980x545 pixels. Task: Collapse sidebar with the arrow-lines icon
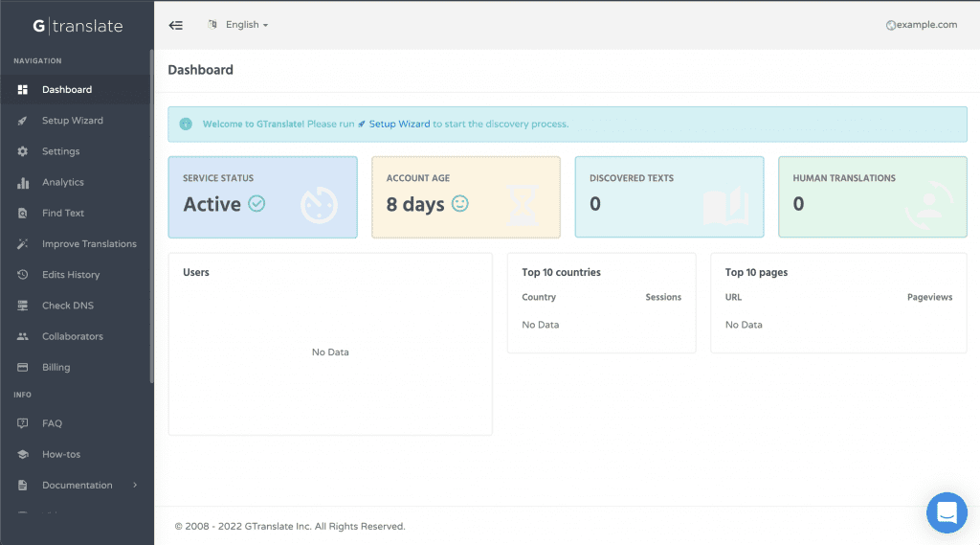[176, 25]
